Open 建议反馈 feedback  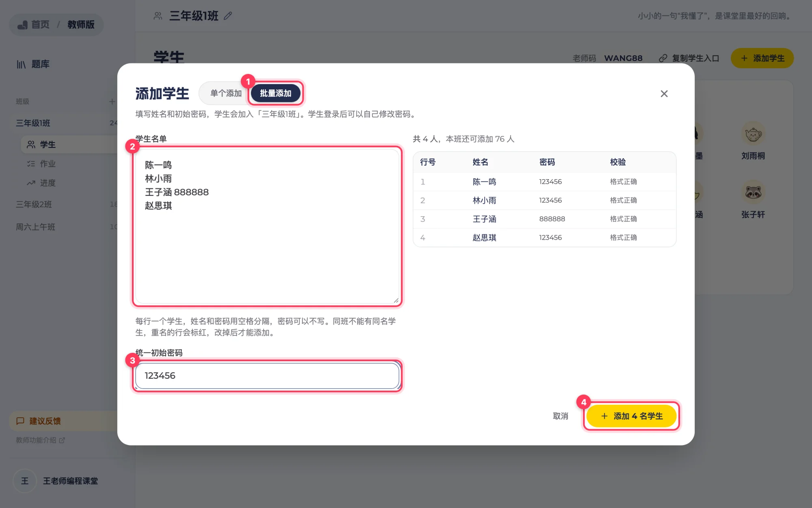(x=64, y=421)
